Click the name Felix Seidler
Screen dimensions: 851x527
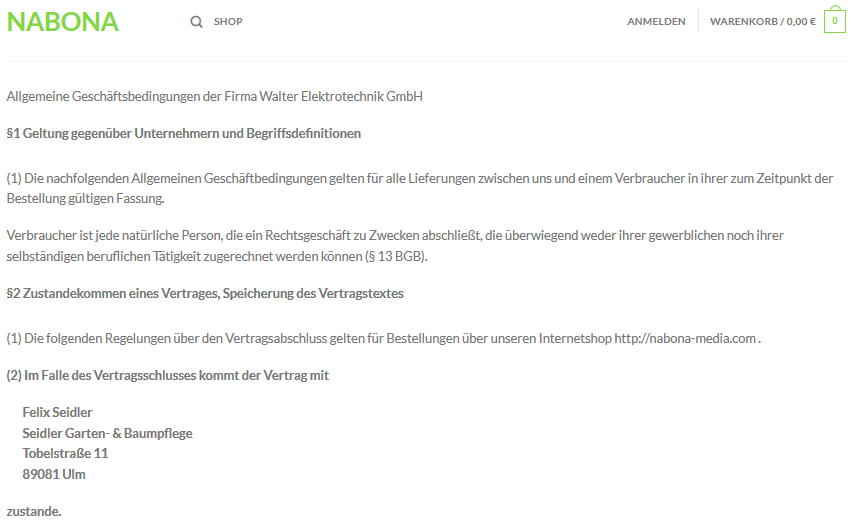coord(58,412)
